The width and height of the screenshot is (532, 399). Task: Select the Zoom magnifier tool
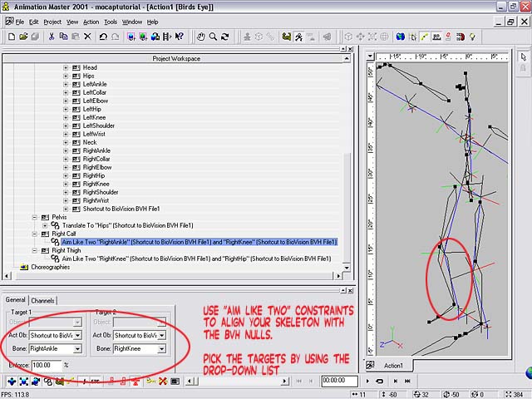[214, 37]
